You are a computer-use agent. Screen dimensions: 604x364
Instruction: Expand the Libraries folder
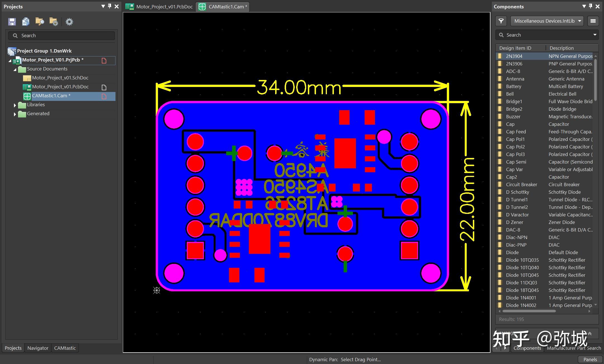[15, 105]
